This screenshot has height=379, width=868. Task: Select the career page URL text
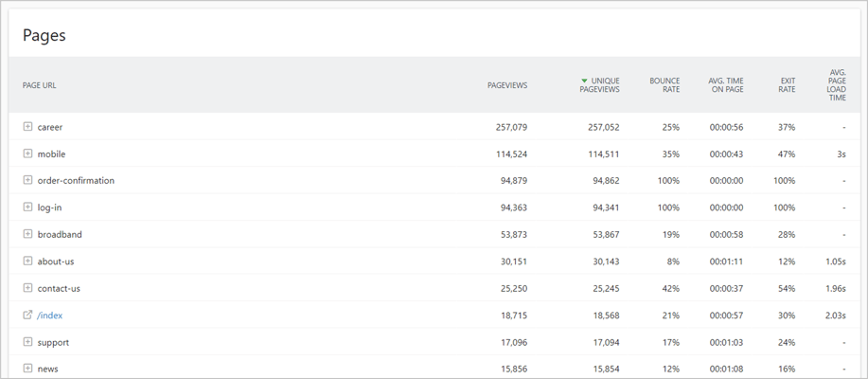tap(50, 127)
